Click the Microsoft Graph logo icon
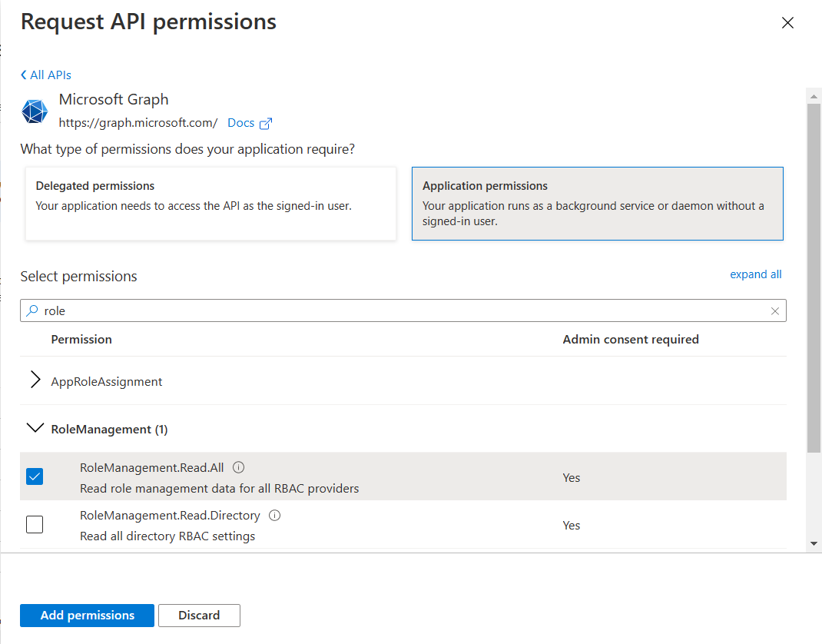 pyautogui.click(x=35, y=111)
